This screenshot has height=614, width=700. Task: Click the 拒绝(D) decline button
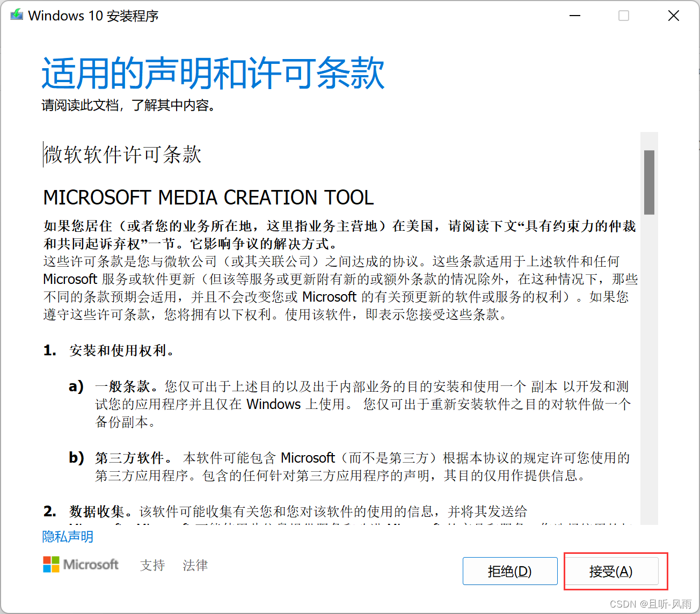[509, 571]
